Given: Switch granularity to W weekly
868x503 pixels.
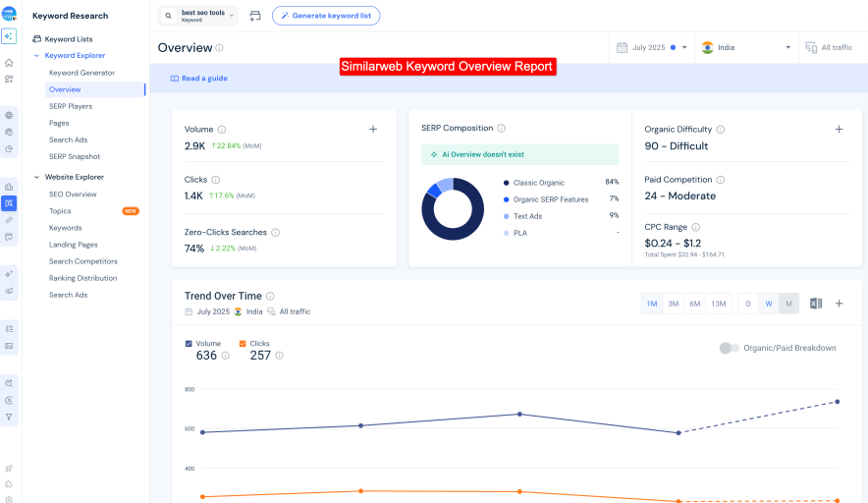Looking at the screenshot, I should (x=769, y=304).
